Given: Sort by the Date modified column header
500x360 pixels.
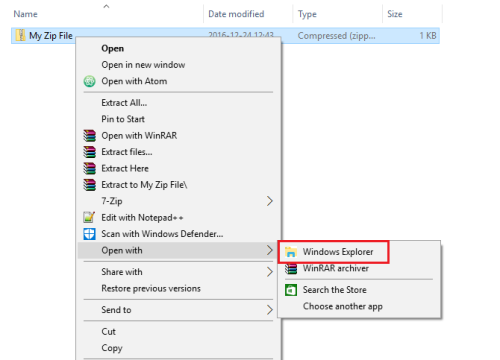Looking at the screenshot, I should tap(236, 14).
